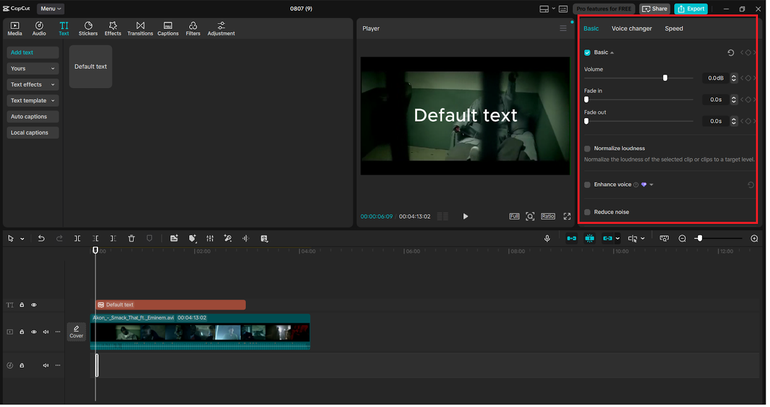Open the Filters panel

(192, 28)
